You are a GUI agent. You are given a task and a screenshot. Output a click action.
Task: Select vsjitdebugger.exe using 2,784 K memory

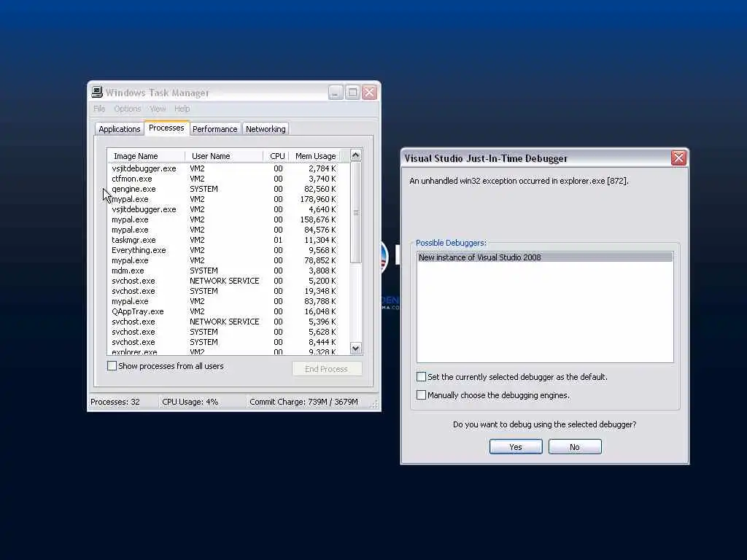click(224, 168)
